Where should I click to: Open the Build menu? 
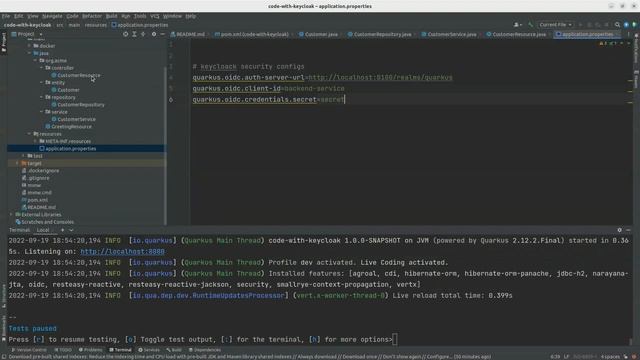coord(111,16)
